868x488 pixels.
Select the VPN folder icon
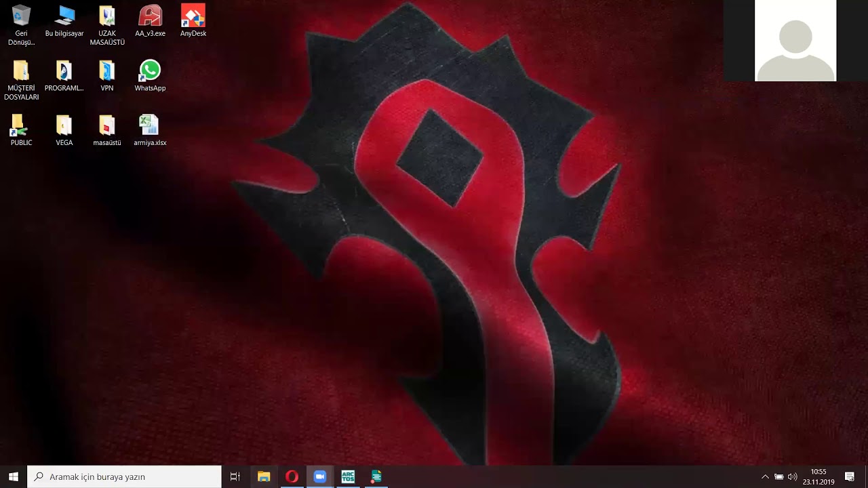(107, 76)
